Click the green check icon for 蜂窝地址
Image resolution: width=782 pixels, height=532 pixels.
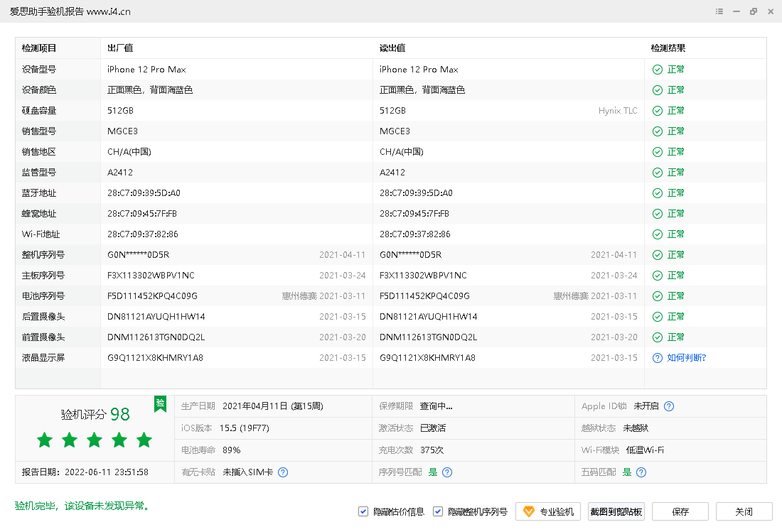tap(658, 214)
